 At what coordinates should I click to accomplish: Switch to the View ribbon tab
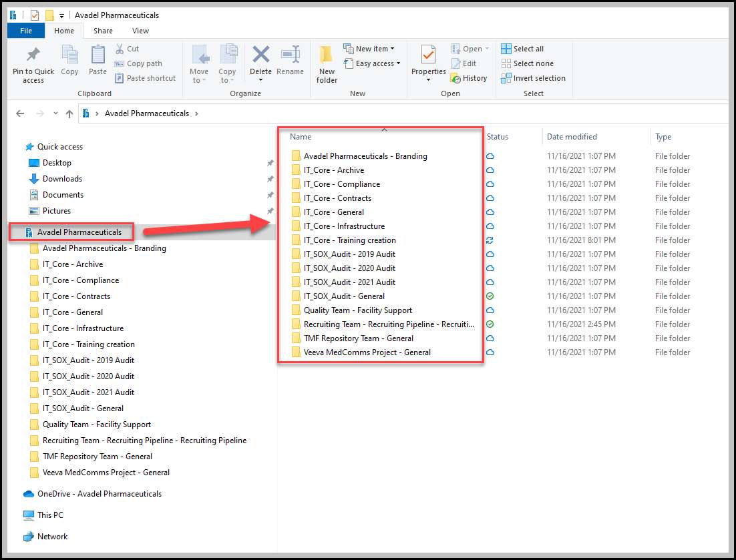(x=140, y=31)
